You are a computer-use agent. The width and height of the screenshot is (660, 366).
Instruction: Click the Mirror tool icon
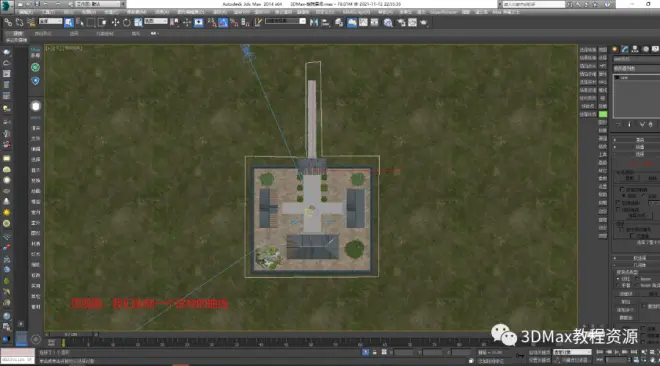point(314,22)
